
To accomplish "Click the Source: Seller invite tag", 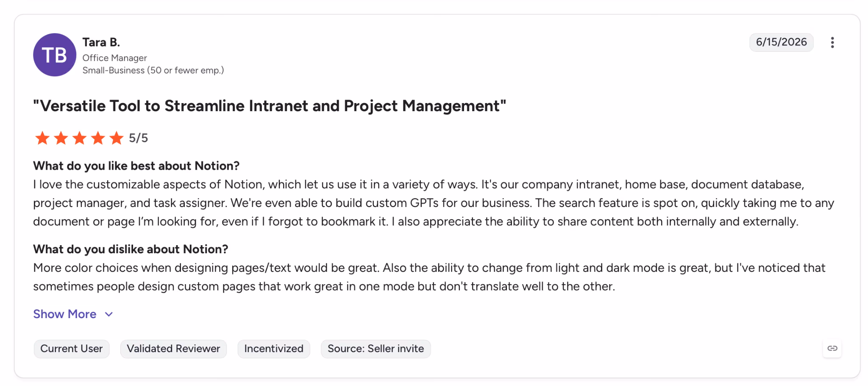I will [x=376, y=349].
